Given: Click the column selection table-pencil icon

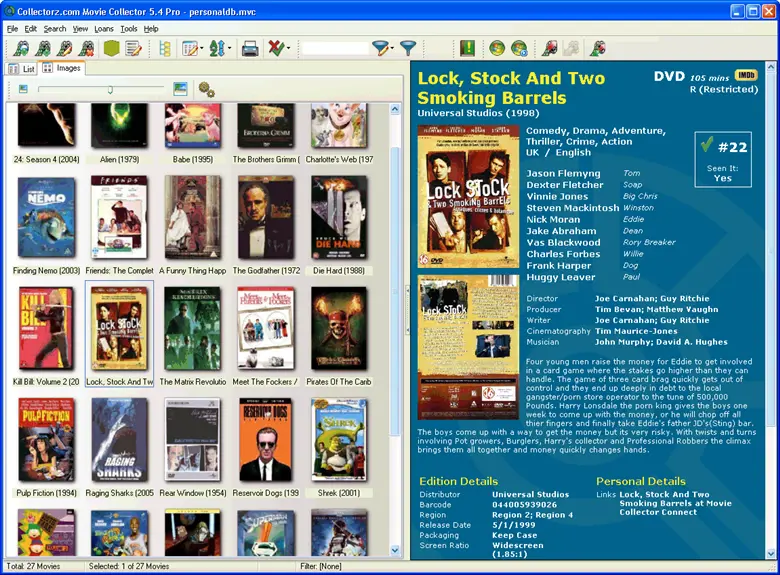Looking at the screenshot, I should click(190, 48).
